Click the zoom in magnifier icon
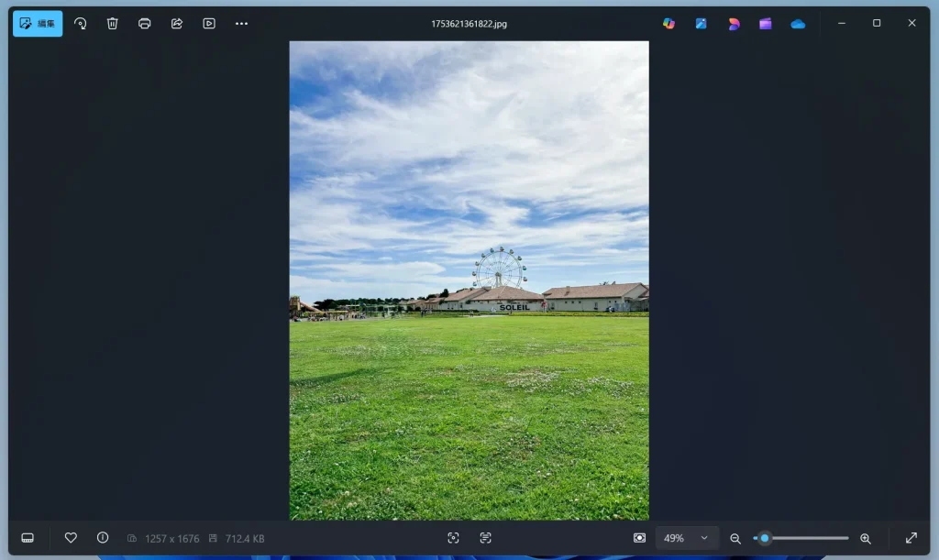The width and height of the screenshot is (939, 560). [866, 539]
